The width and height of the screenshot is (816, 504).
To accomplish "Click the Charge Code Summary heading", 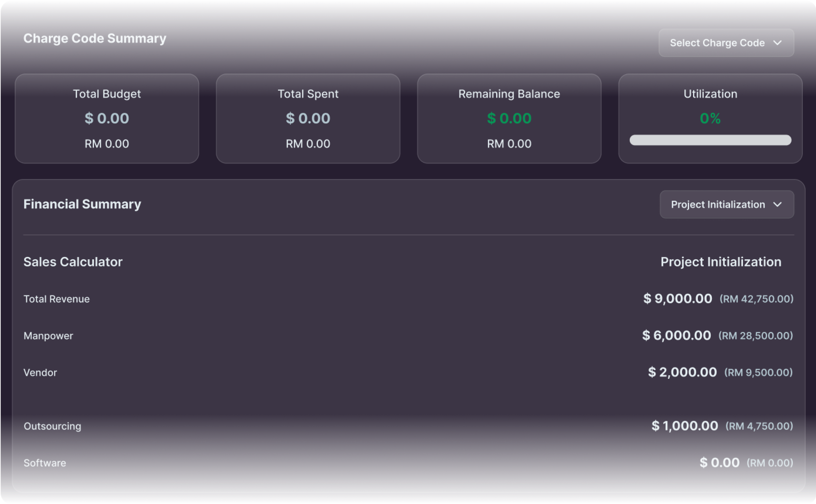I will tap(95, 39).
